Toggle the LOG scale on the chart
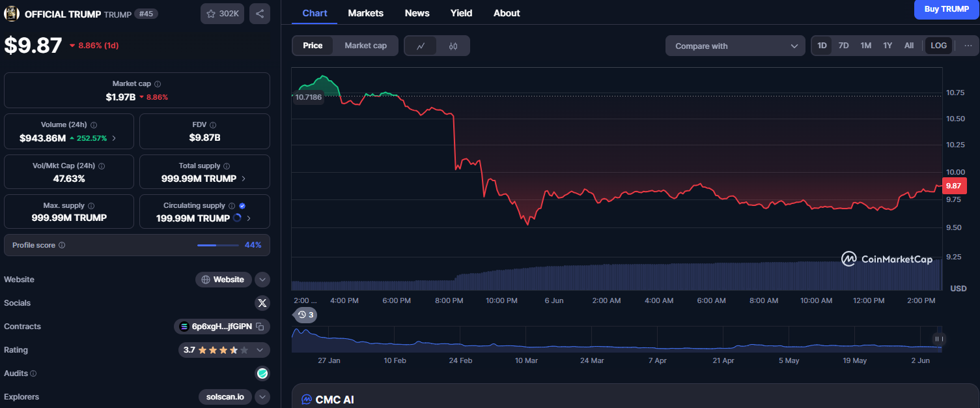 click(938, 46)
